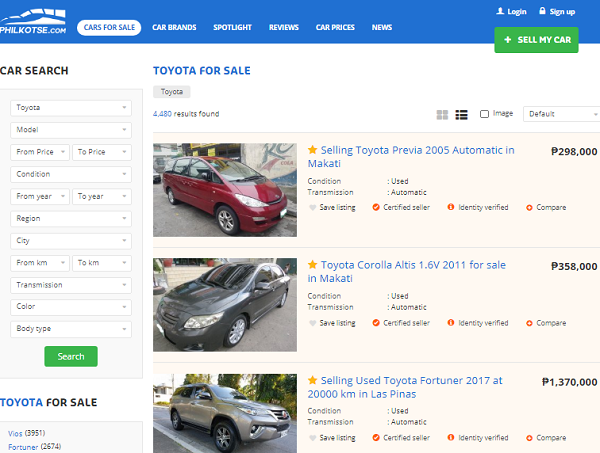
Task: Click the ₱358,000 price
Action: click(x=574, y=266)
